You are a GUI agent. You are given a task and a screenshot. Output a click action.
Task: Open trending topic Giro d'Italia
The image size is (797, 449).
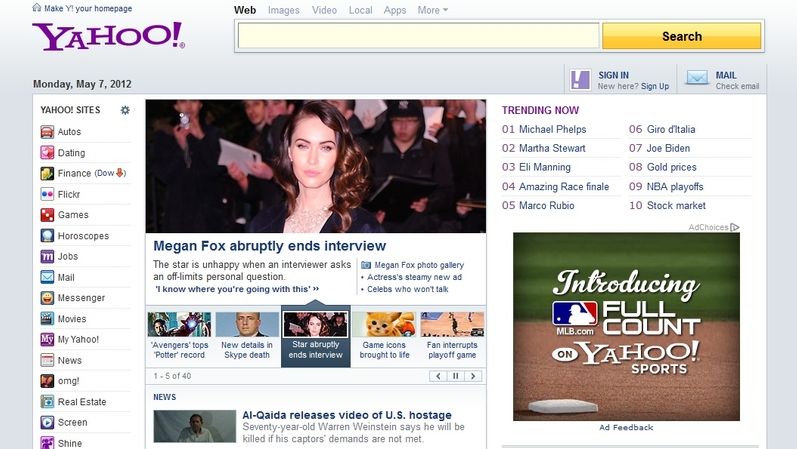tap(671, 129)
